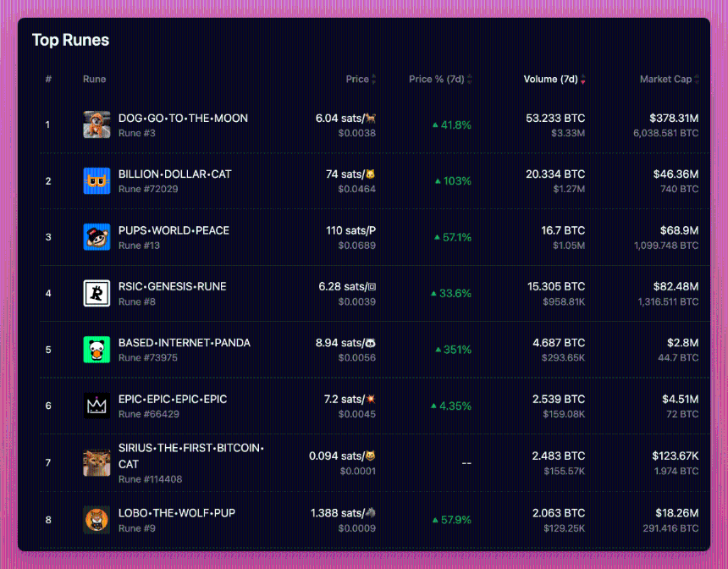Click the BILLION•DOLLAR•CAT blue cat icon
This screenshot has width=728, height=569.
pos(97,180)
